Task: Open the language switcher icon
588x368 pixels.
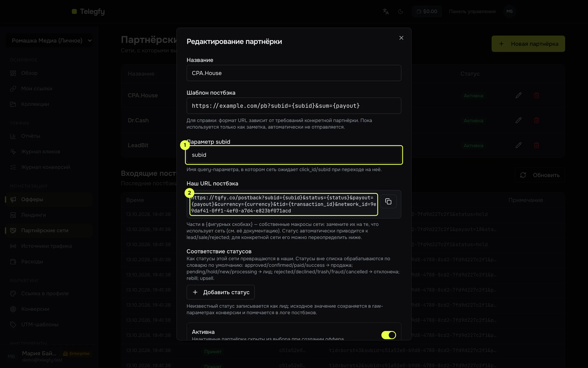Action: (x=386, y=11)
